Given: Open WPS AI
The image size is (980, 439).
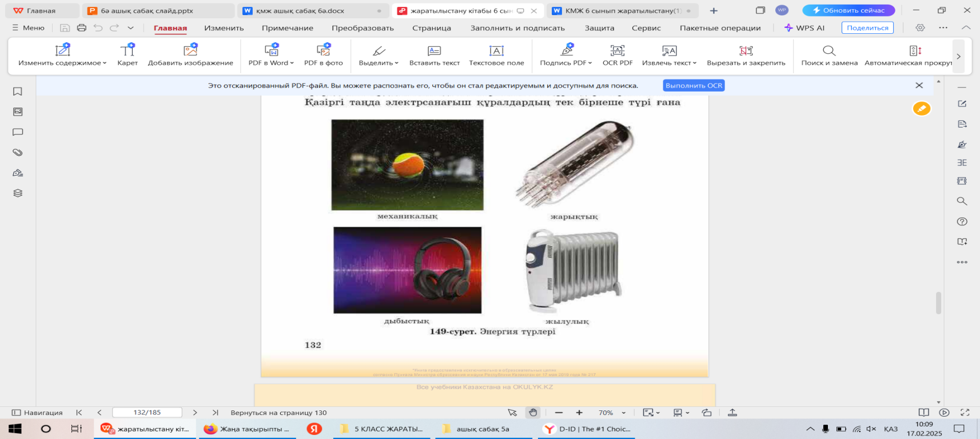Looking at the screenshot, I should (804, 27).
